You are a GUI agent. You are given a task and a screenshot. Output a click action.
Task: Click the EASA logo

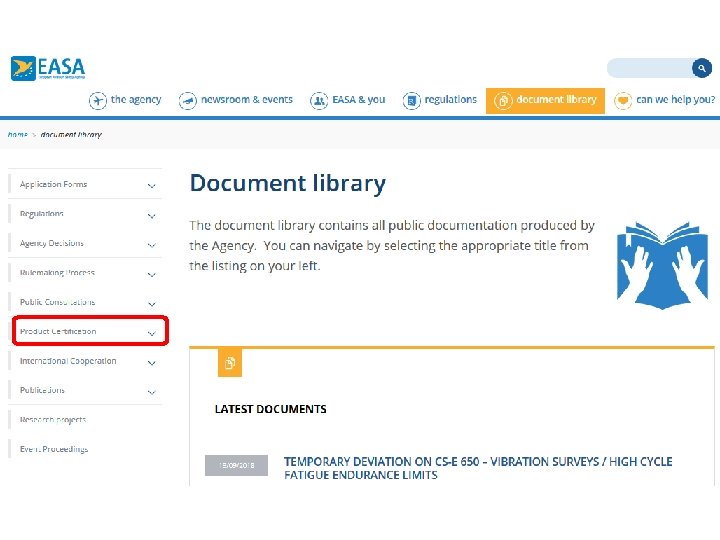coord(48,68)
